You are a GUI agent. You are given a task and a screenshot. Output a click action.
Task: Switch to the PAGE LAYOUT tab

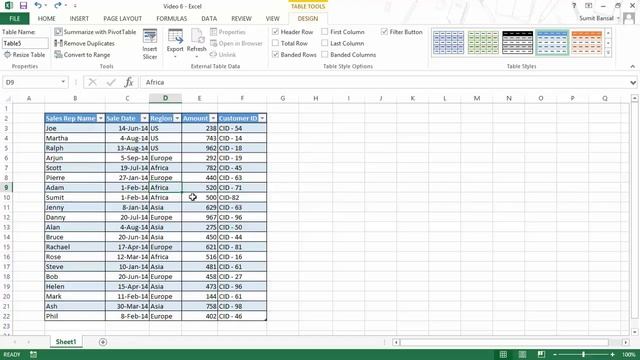pyautogui.click(x=122, y=18)
